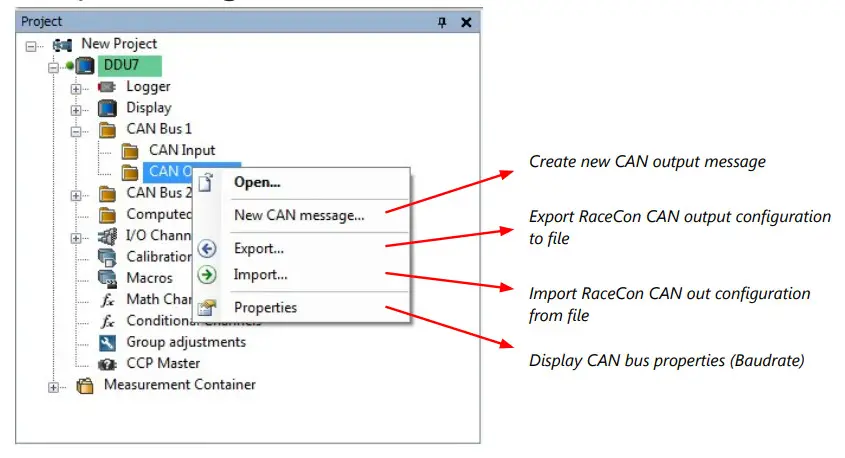
Task: Select the Calibration label
Action: [x=159, y=256]
